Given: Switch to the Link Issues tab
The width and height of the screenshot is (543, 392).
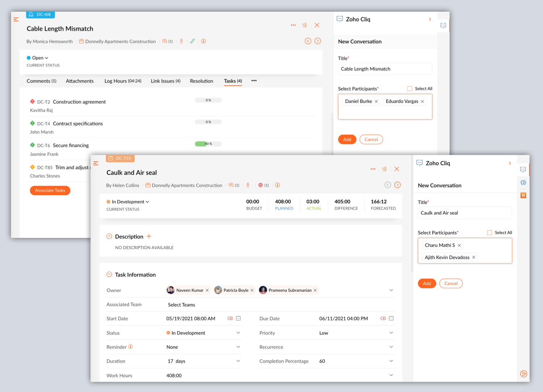Looking at the screenshot, I should click(x=165, y=81).
